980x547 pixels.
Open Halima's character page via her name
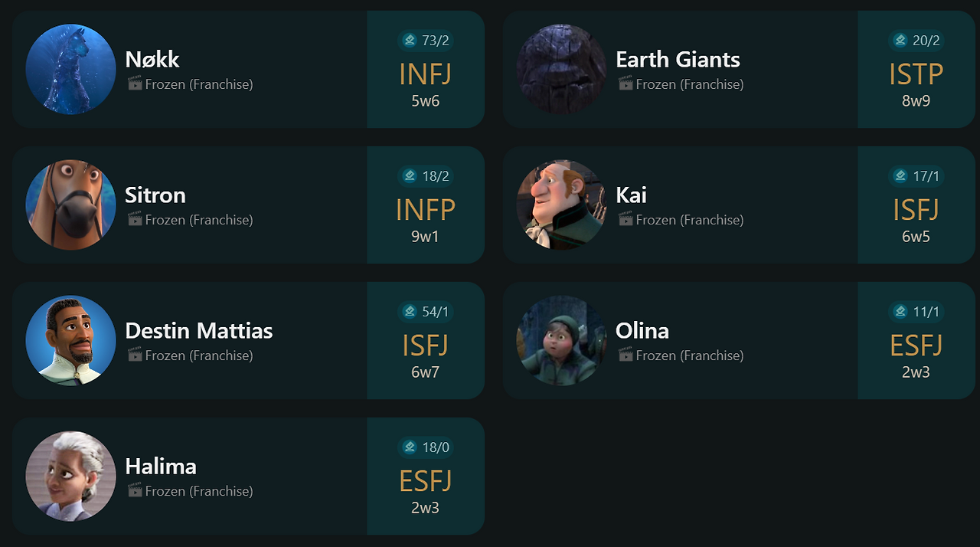tap(161, 466)
